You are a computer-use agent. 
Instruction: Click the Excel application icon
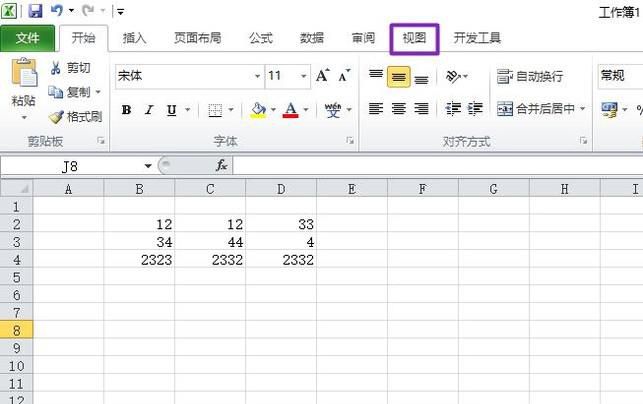9,11
